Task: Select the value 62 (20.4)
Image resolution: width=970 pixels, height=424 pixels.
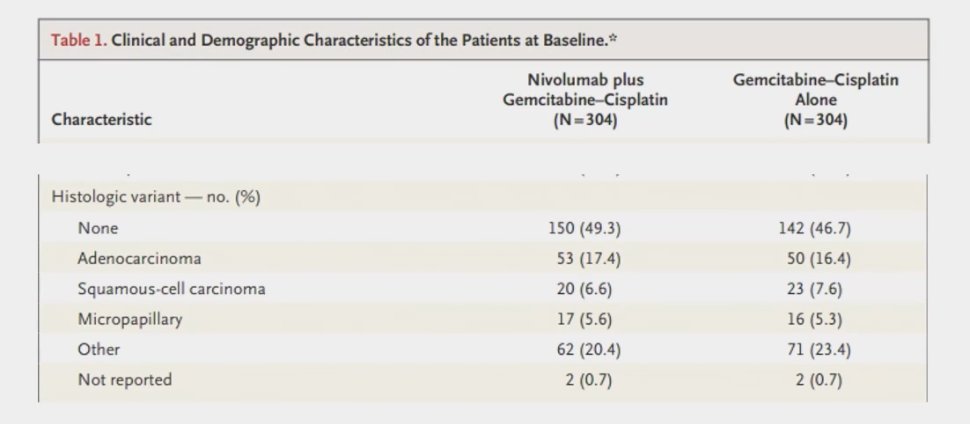Action: pyautogui.click(x=589, y=350)
